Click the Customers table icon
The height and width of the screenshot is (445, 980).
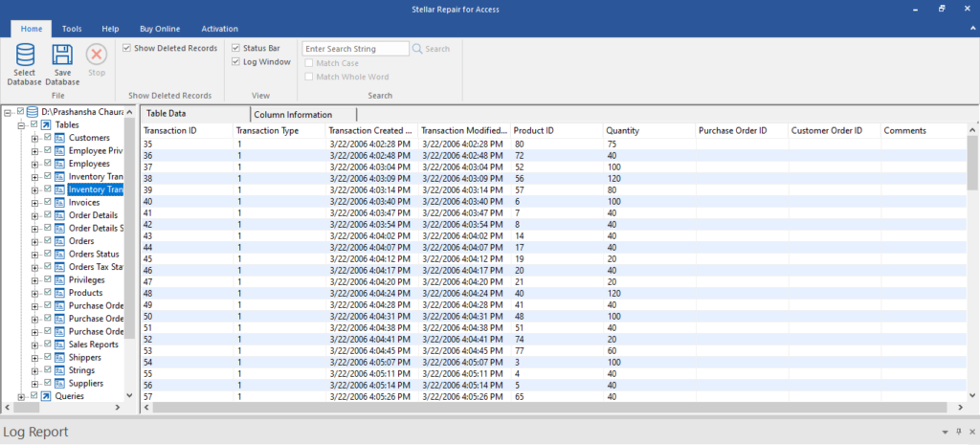pos(59,138)
